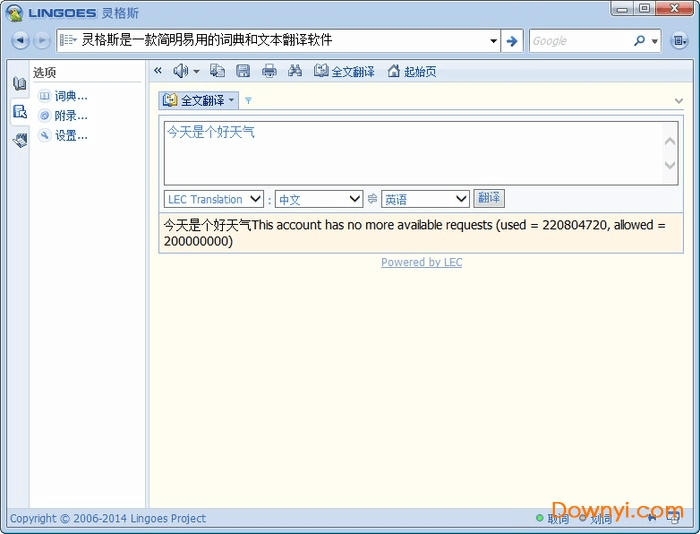
Task: Click the copy icon in toolbar
Action: tap(217, 71)
